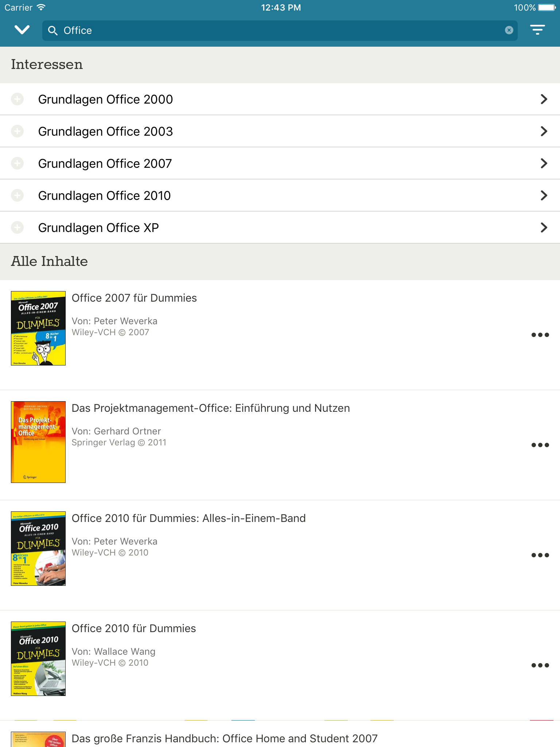The image size is (560, 747).
Task: Tap author Wallace Wang
Action: (125, 651)
